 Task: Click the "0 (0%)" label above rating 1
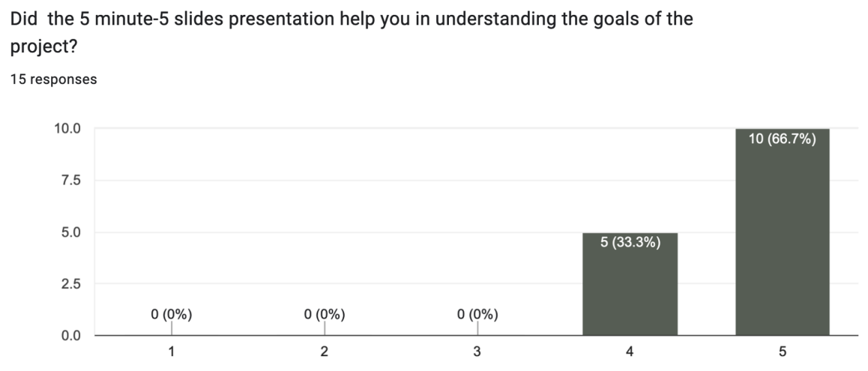click(x=172, y=315)
